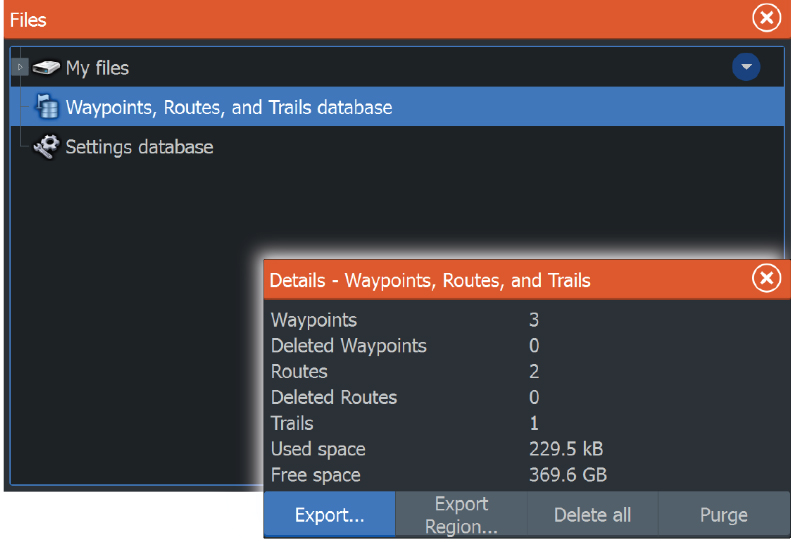Choose Export Region... option
791x542 pixels.
tap(461, 515)
